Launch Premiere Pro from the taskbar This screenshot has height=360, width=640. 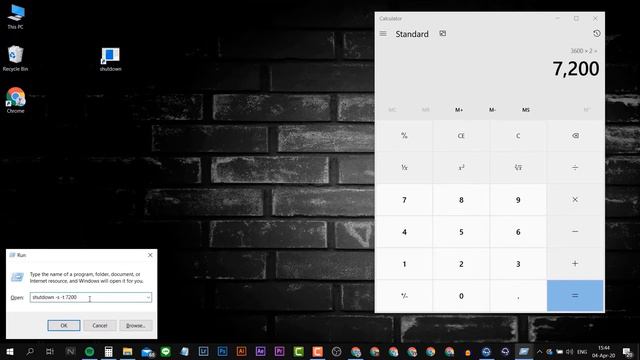point(280,351)
